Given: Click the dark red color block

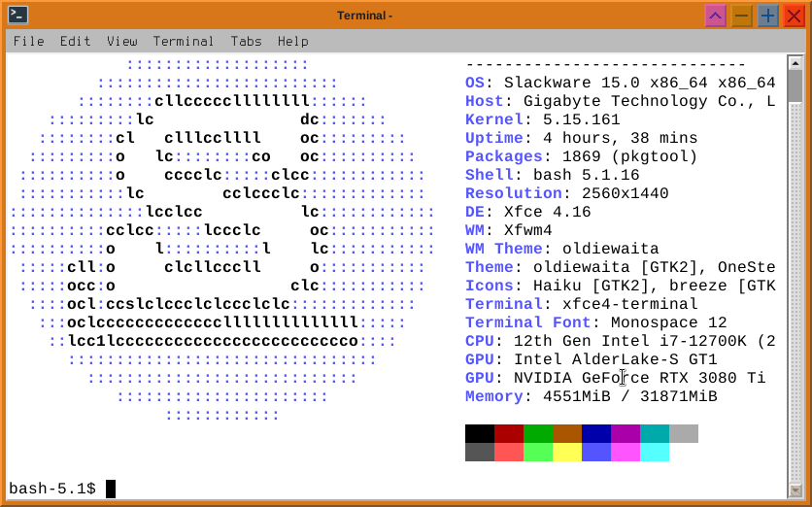Looking at the screenshot, I should pyautogui.click(x=509, y=433).
